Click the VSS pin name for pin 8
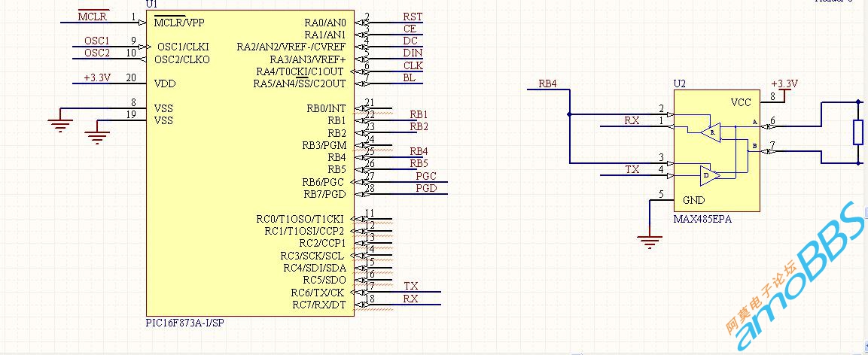This screenshot has height=355, width=868. pyautogui.click(x=164, y=108)
